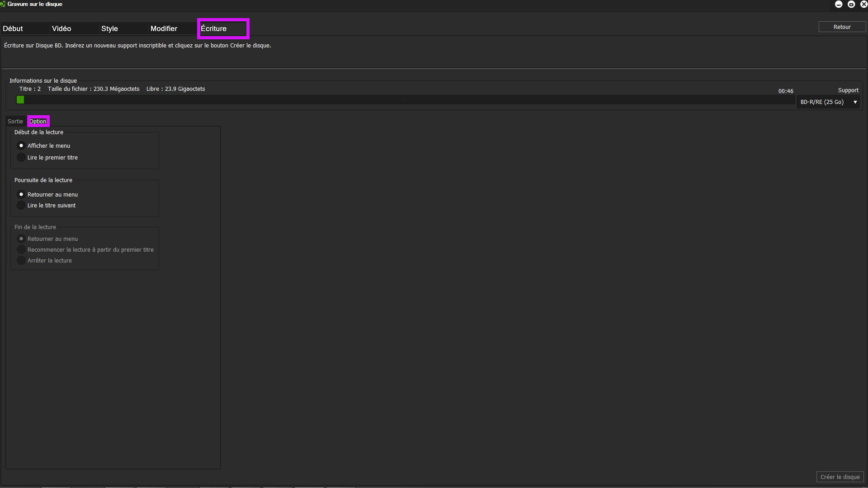Select the Écriture tab
Screen dimensions: 868x488
pos(214,28)
